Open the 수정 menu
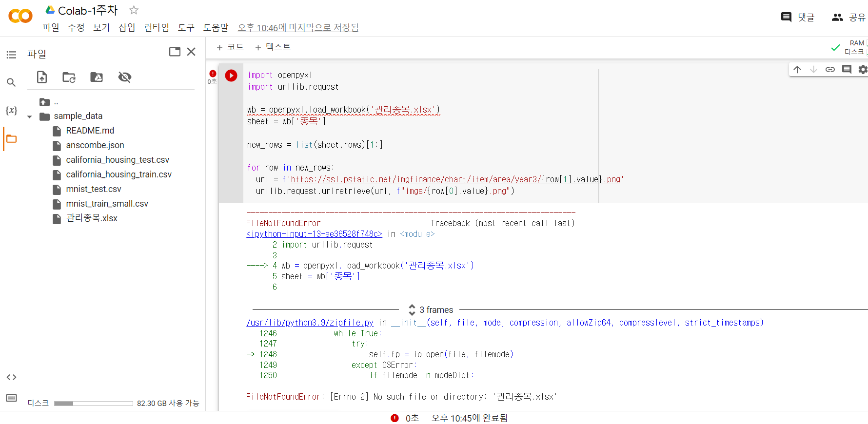This screenshot has width=868, height=424. [x=76, y=27]
